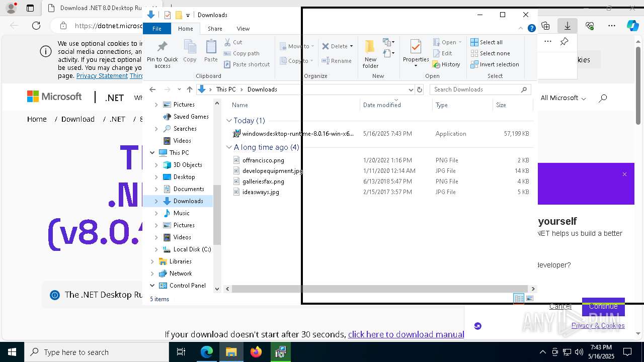Click in Search Downloads box
Viewport: 644px width, 362px height.
tap(480, 89)
